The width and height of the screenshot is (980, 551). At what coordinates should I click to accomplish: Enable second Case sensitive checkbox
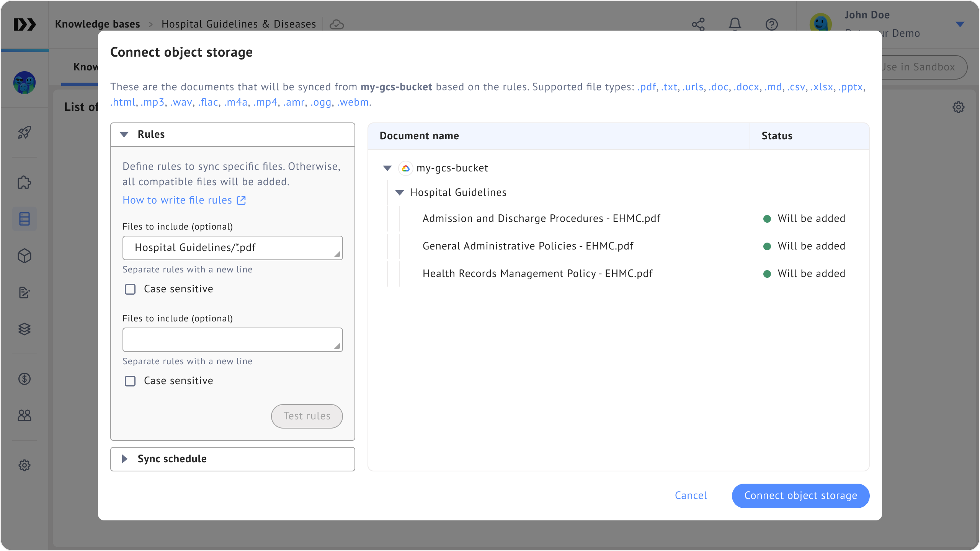point(130,381)
